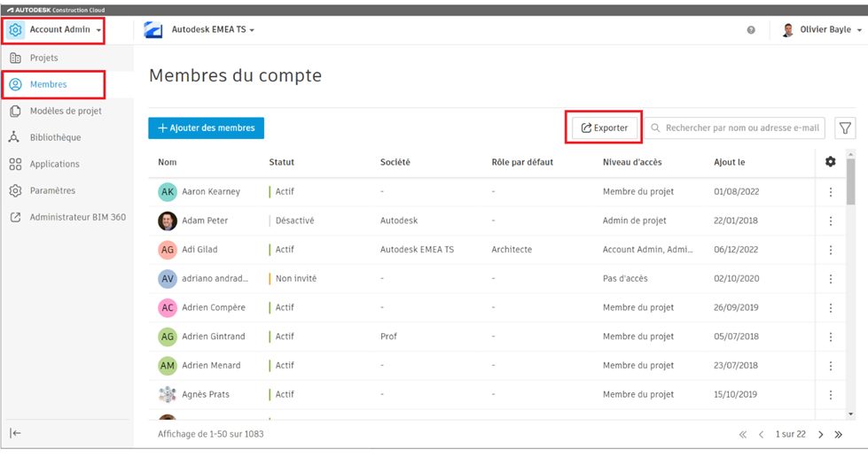Open the actions menu for Aaron Kearney
The image size is (868, 465).
tap(831, 192)
